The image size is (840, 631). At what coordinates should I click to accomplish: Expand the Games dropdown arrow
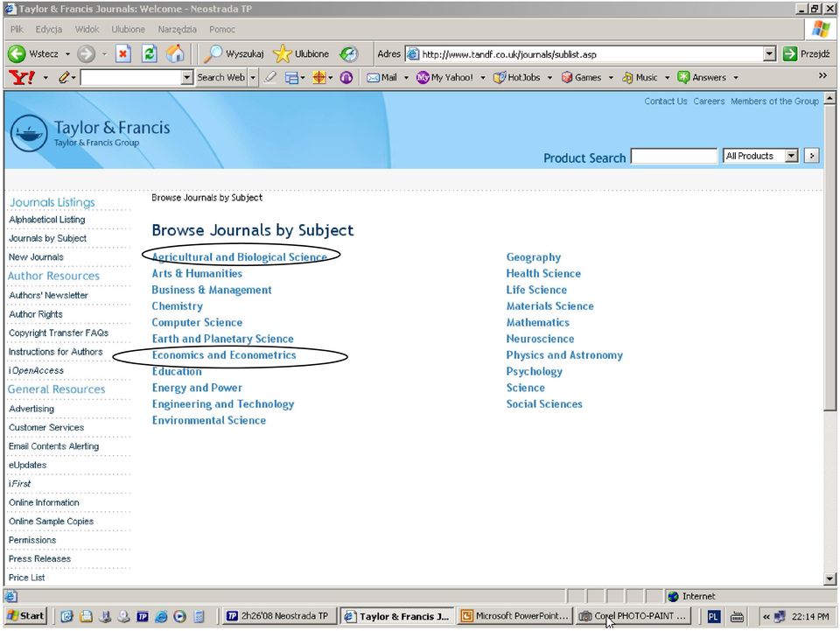[610, 78]
